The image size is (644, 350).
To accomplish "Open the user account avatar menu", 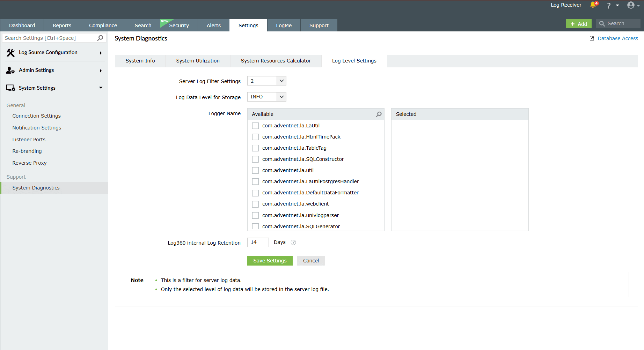I will coord(631,5).
